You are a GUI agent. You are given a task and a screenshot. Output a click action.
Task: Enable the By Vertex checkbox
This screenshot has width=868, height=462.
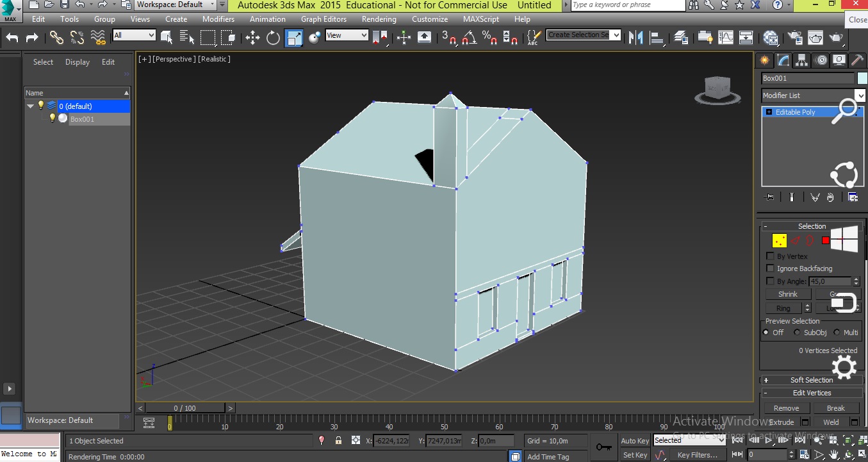pos(770,256)
